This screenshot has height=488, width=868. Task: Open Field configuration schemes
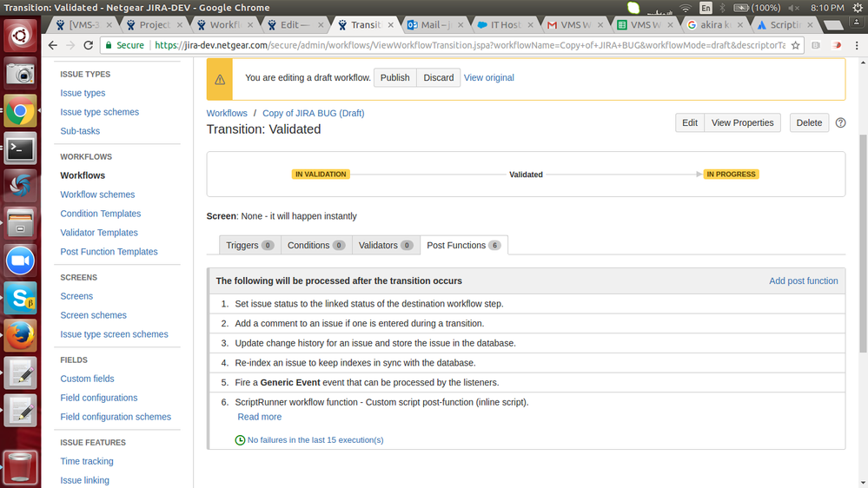click(x=116, y=417)
